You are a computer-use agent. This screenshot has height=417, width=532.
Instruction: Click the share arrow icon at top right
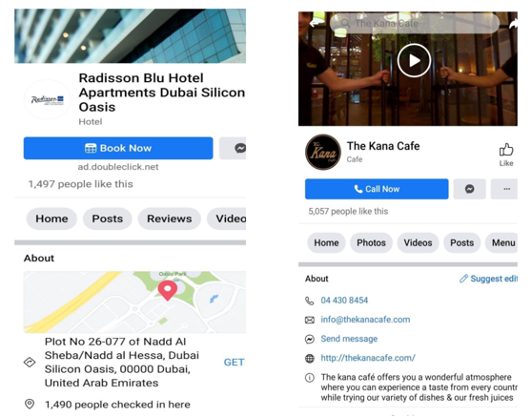[x=513, y=23]
